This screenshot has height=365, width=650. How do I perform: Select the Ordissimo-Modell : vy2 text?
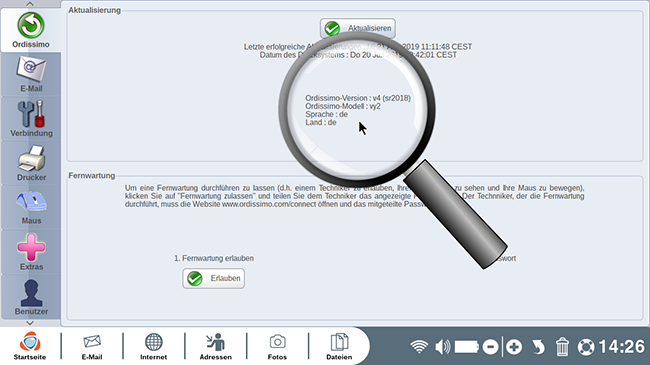coord(343,106)
